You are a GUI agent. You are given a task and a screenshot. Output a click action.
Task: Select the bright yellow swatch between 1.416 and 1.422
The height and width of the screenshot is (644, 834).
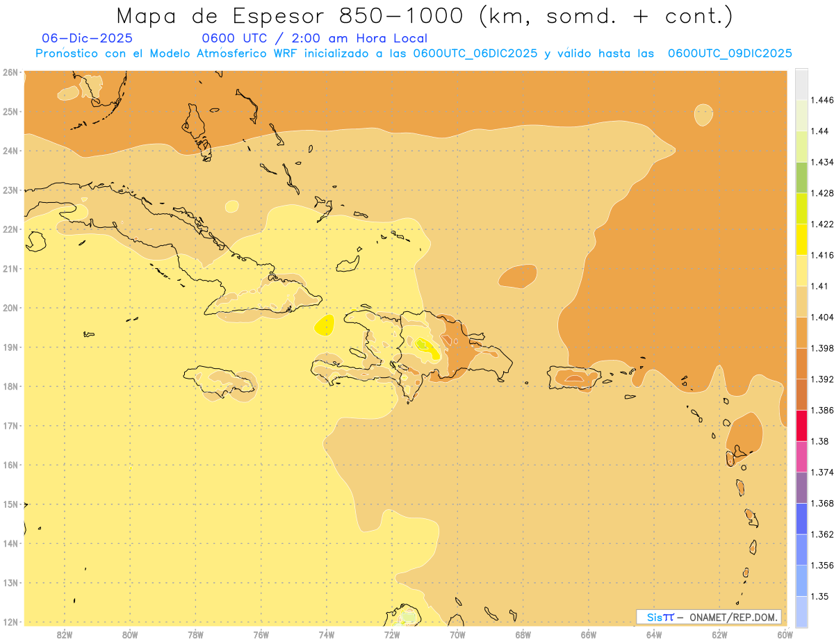tap(801, 240)
